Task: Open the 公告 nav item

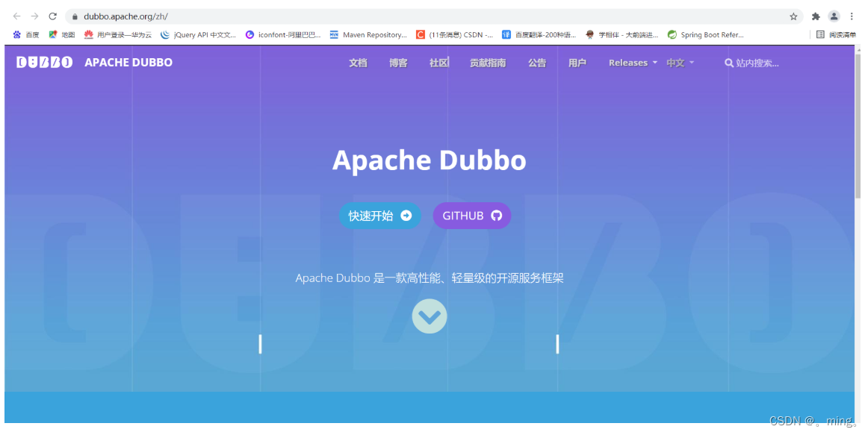Action: point(537,63)
